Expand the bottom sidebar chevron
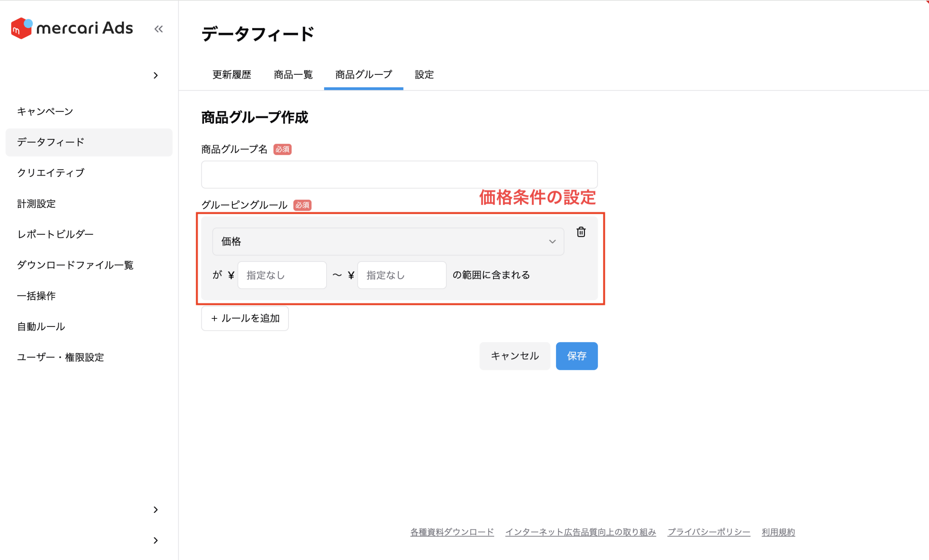This screenshot has width=929, height=560. [155, 540]
